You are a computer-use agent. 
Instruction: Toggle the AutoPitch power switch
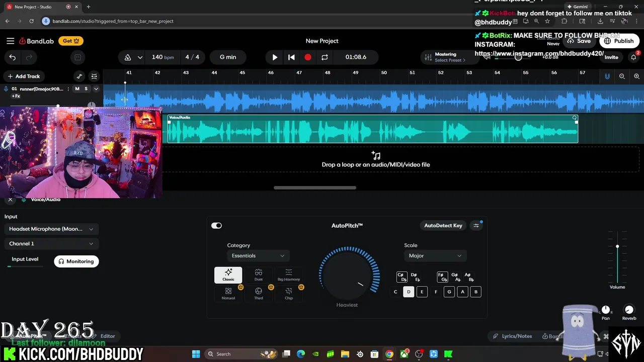point(216,226)
